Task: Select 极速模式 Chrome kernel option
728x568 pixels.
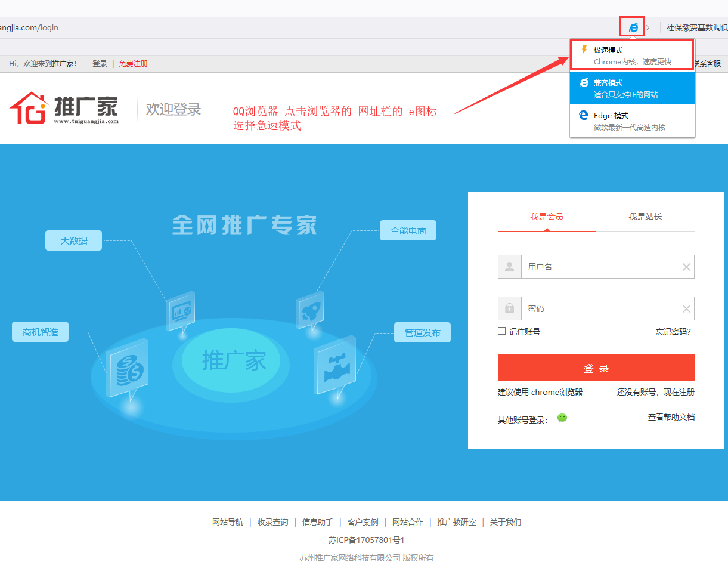Action: click(633, 55)
